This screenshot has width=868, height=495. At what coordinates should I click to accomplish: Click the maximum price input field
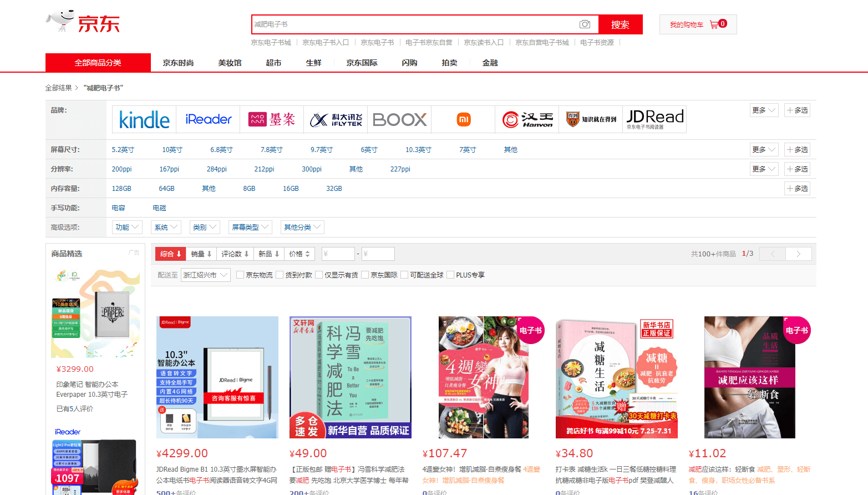tap(378, 254)
